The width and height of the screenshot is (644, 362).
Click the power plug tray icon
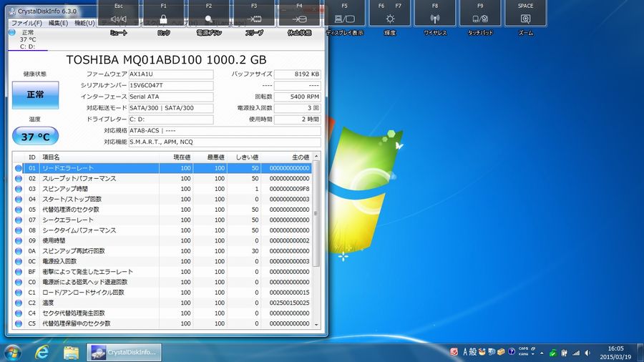click(565, 353)
